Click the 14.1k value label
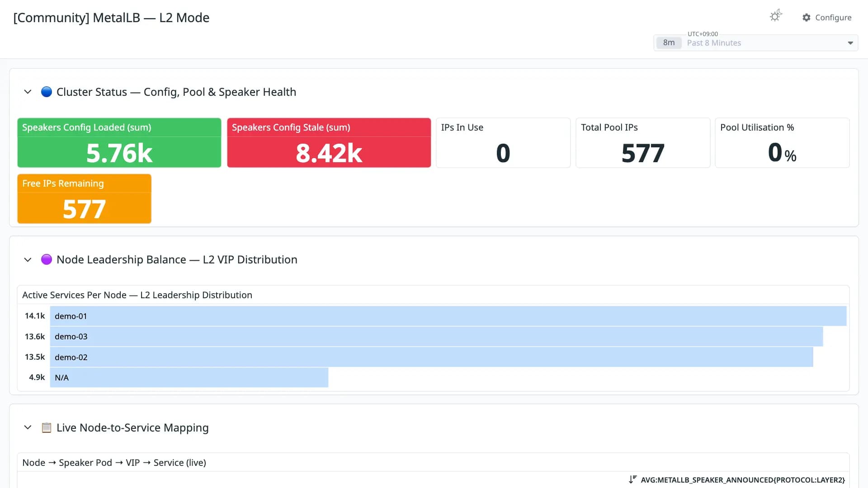868x488 pixels. click(x=35, y=316)
